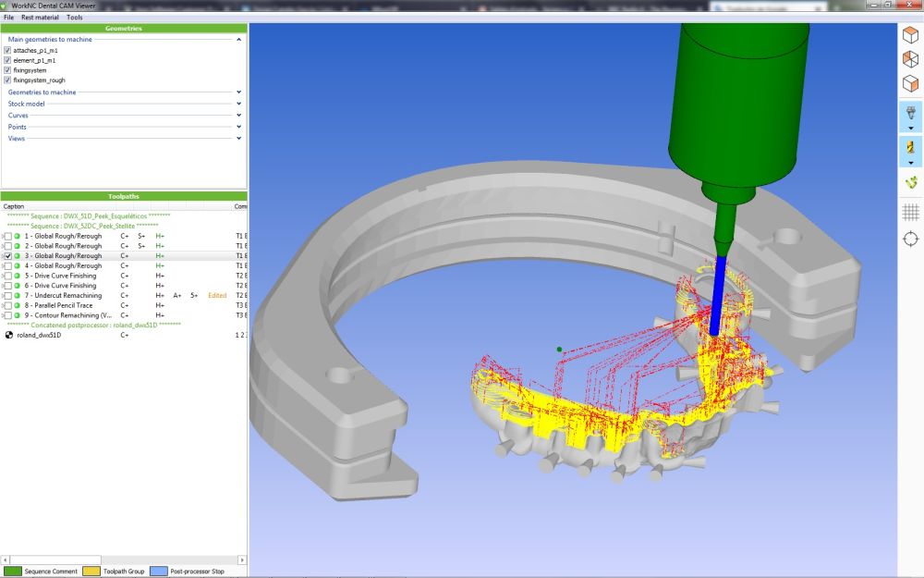The width and height of the screenshot is (924, 578).
Task: Click the toolpath list horizontal scrollbar thumb
Action: click(x=55, y=560)
